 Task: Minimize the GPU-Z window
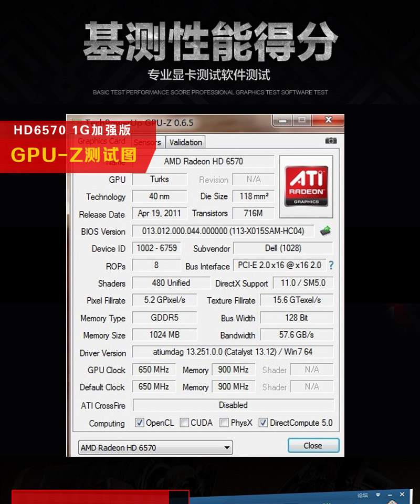[x=283, y=121]
